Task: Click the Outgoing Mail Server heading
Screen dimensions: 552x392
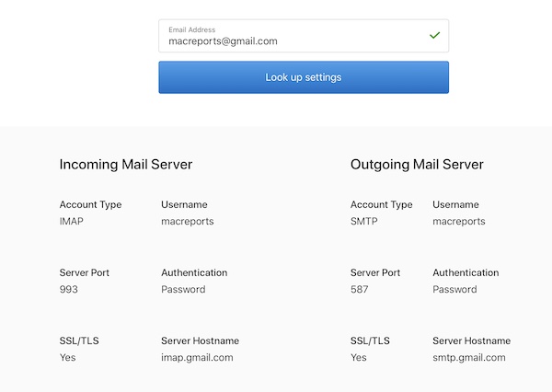Action: click(417, 165)
